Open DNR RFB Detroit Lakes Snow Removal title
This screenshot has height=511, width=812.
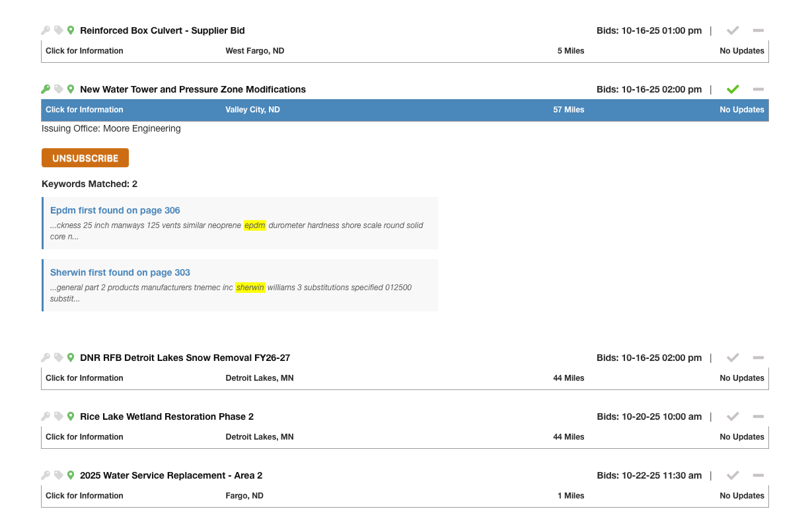pyautogui.click(x=185, y=358)
